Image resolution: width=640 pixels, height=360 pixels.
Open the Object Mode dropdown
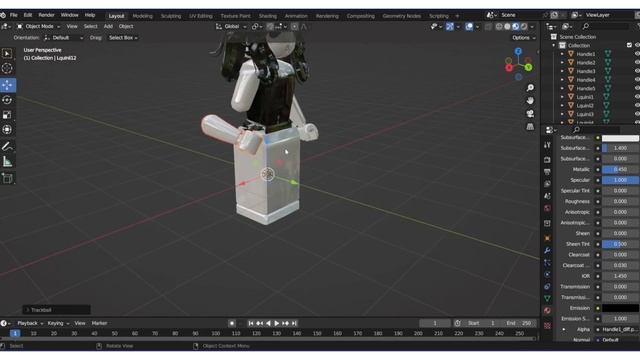(38, 27)
